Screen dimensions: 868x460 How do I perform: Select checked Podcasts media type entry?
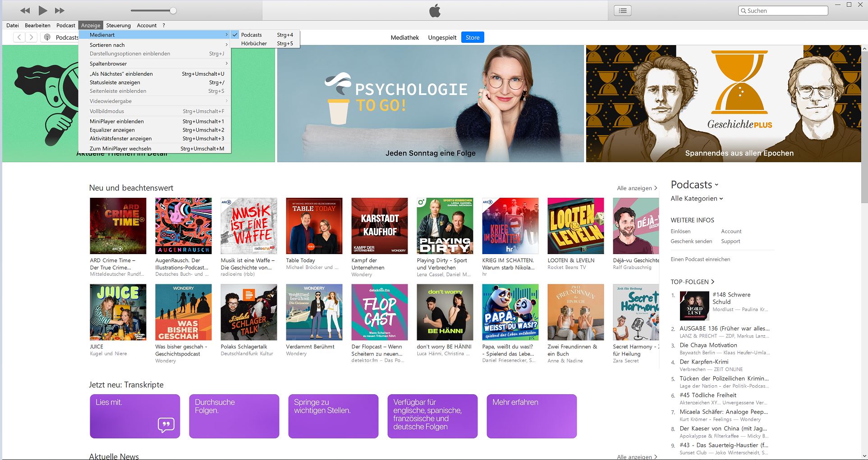(264, 35)
